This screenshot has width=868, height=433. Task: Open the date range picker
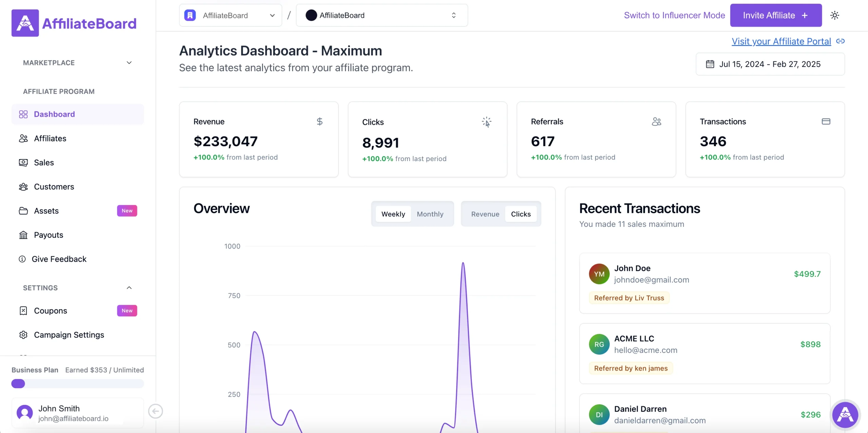click(770, 64)
